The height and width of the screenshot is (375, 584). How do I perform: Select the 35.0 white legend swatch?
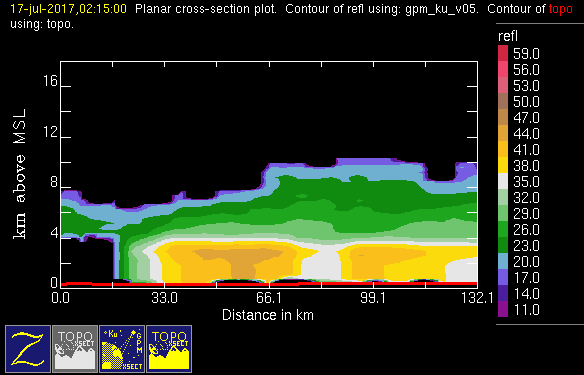tap(503, 181)
